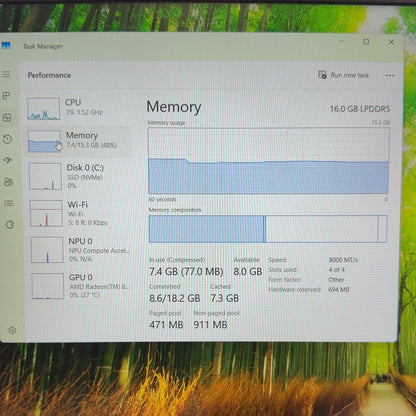Click the Memory composition label

[x=175, y=210]
